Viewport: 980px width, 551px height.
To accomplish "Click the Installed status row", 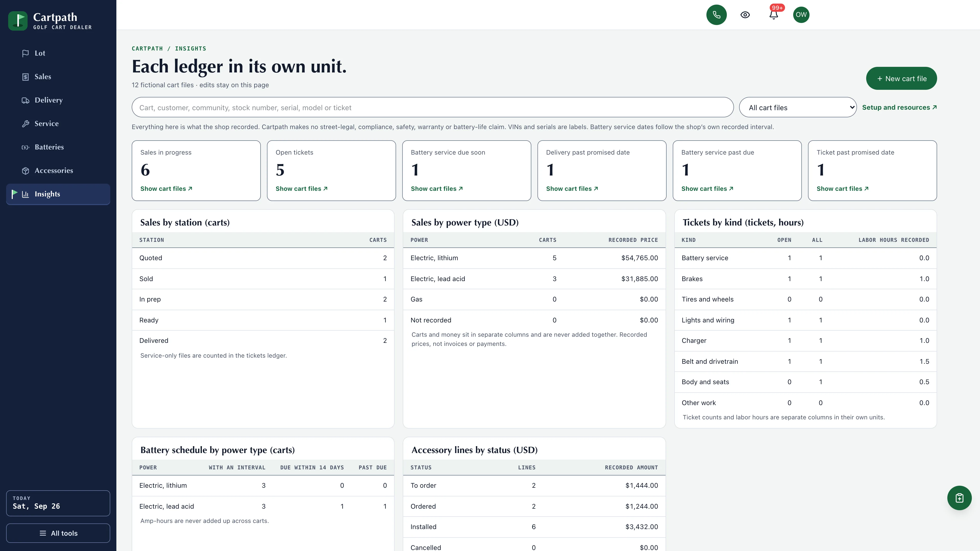I will 534,527.
